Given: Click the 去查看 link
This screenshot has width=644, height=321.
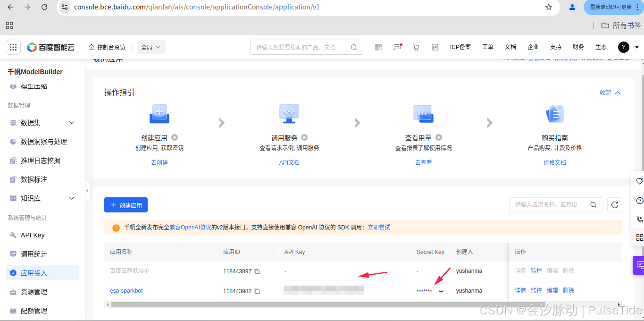Looking at the screenshot, I should [423, 162].
